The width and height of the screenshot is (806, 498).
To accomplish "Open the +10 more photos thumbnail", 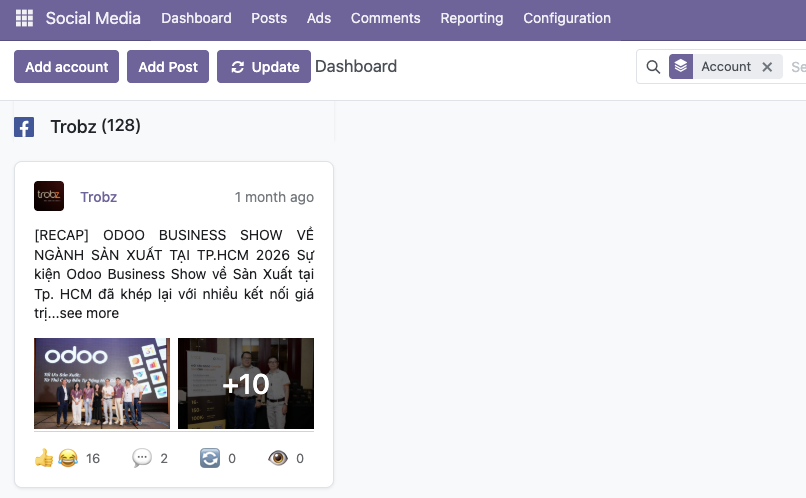I will pos(246,383).
